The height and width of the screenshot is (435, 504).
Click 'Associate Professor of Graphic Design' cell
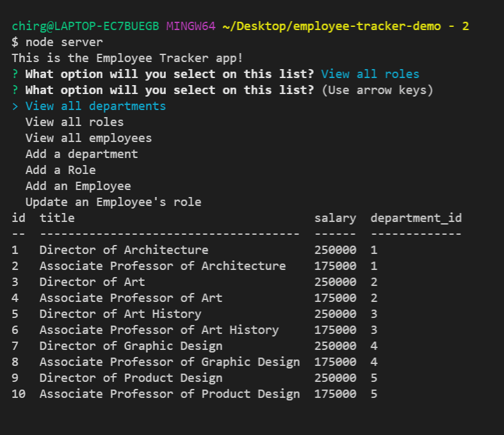click(x=170, y=363)
